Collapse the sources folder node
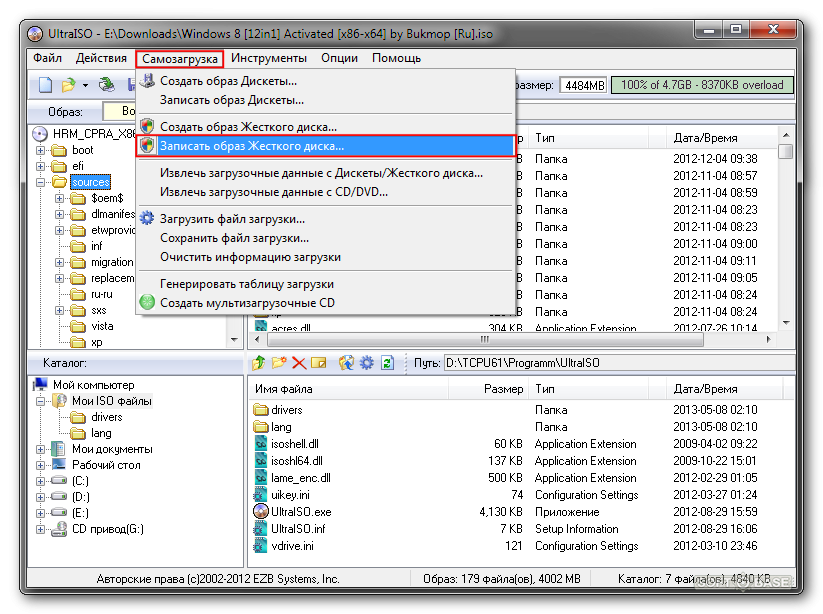Image resolution: width=823 pixels, height=614 pixels. click(40, 182)
